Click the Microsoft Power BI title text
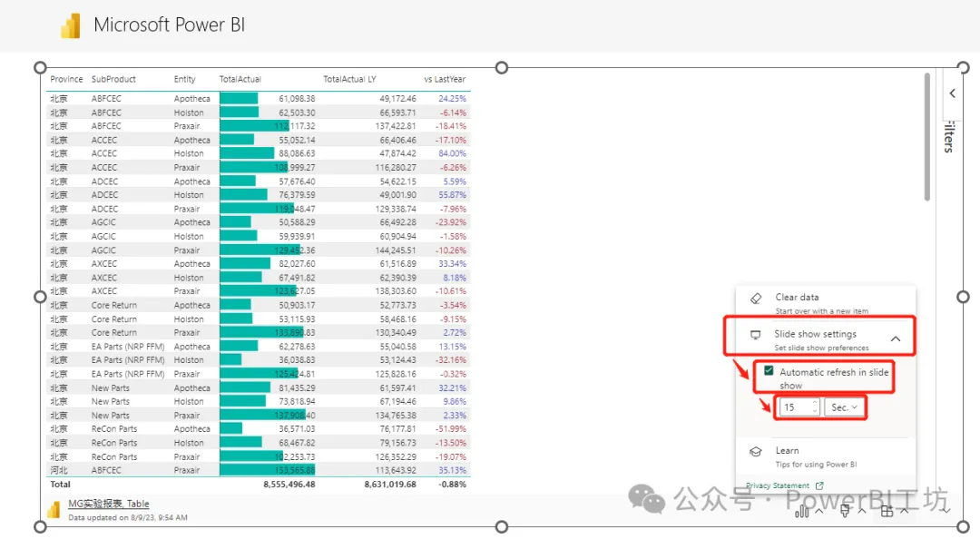The height and width of the screenshot is (539, 980). point(170,25)
